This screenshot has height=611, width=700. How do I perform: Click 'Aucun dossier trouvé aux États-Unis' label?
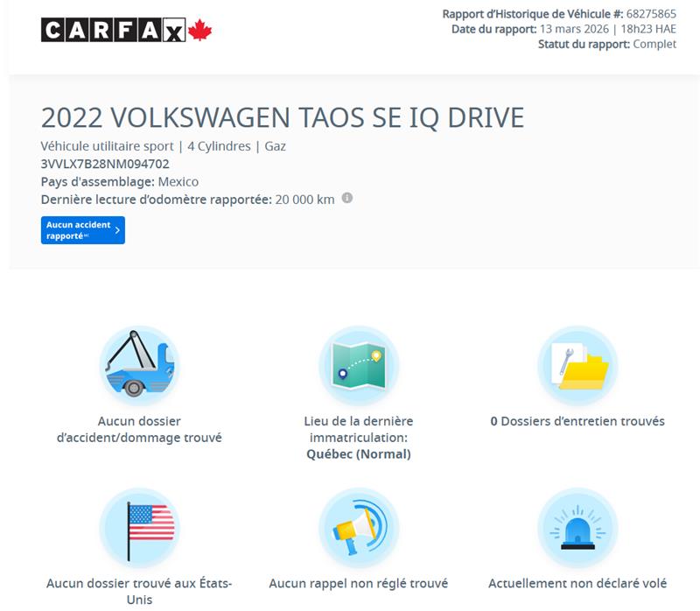click(139, 592)
